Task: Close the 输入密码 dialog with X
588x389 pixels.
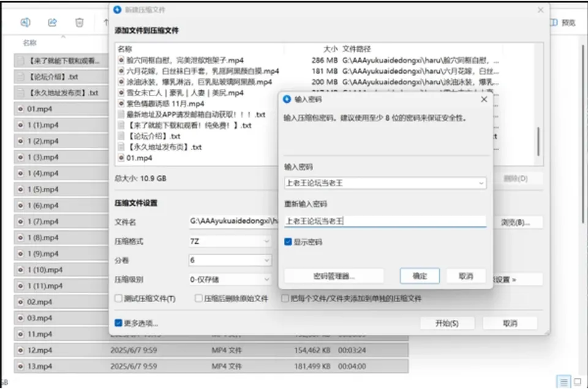Action: [484, 99]
